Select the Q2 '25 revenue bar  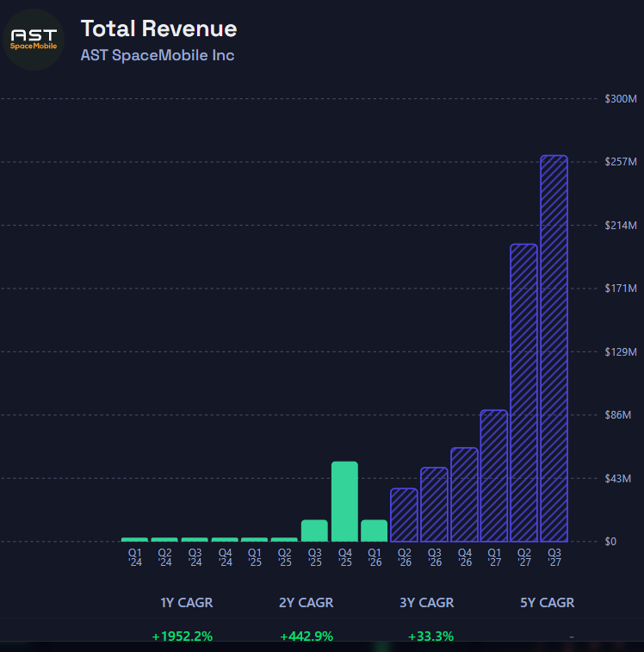(x=284, y=540)
